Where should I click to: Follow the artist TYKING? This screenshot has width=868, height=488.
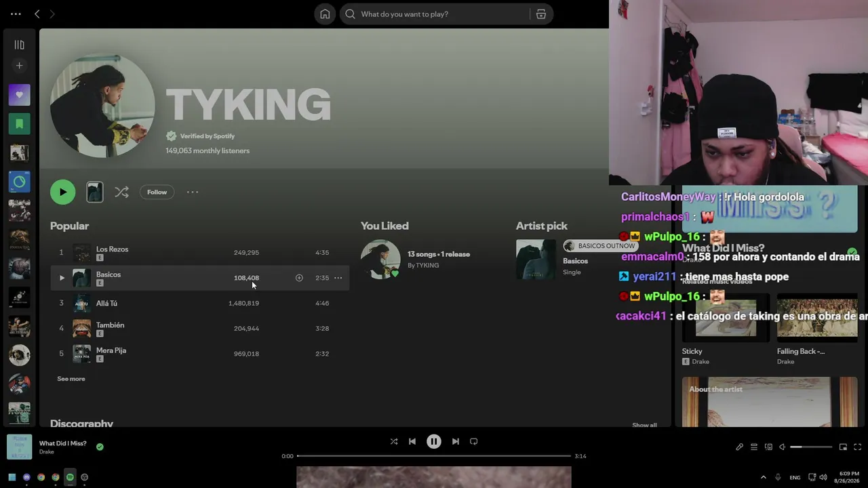[157, 192]
